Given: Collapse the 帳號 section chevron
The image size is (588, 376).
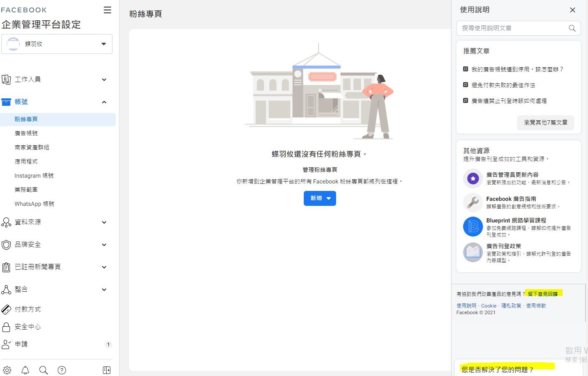Looking at the screenshot, I should tap(104, 102).
